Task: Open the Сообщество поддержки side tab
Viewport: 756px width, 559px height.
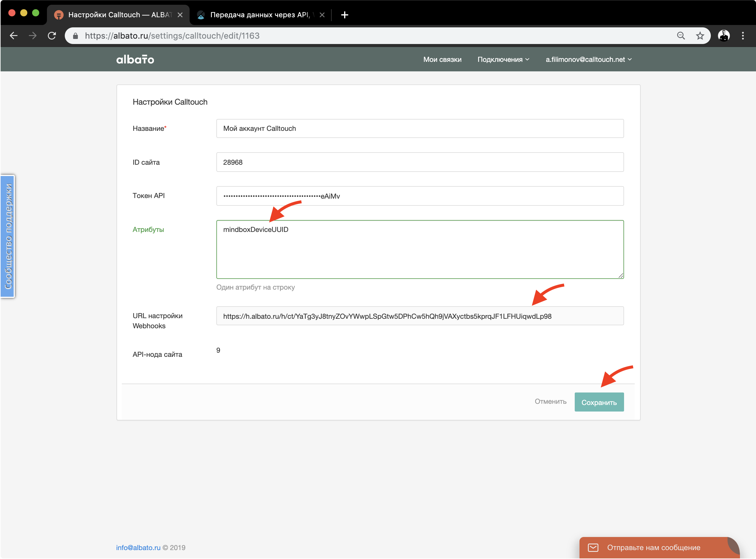Action: [8, 236]
